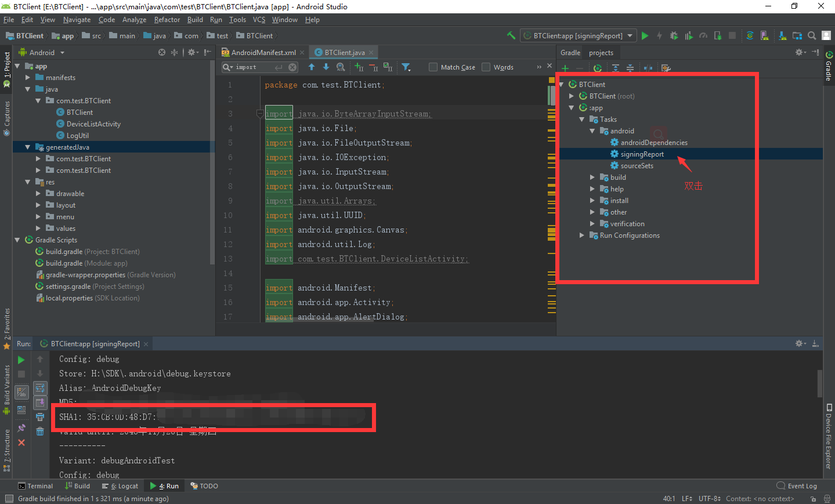The width and height of the screenshot is (835, 504).
Task: Collapse the generatedJava folder
Action: 28,147
